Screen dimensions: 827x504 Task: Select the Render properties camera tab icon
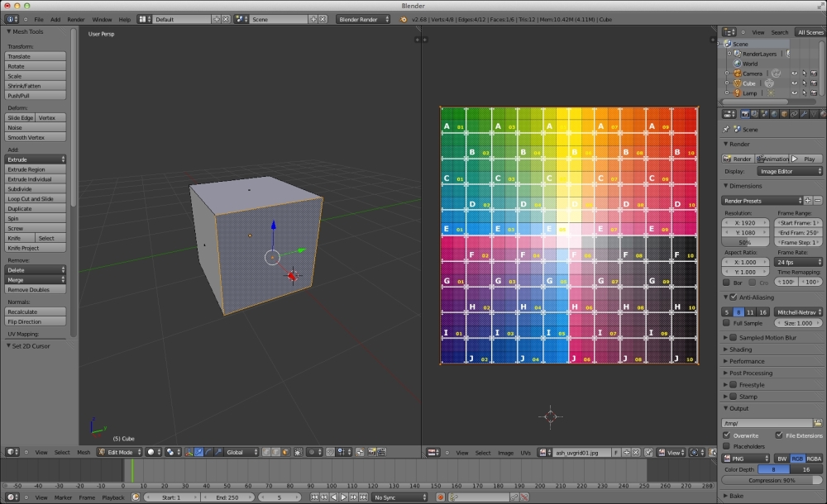745,114
